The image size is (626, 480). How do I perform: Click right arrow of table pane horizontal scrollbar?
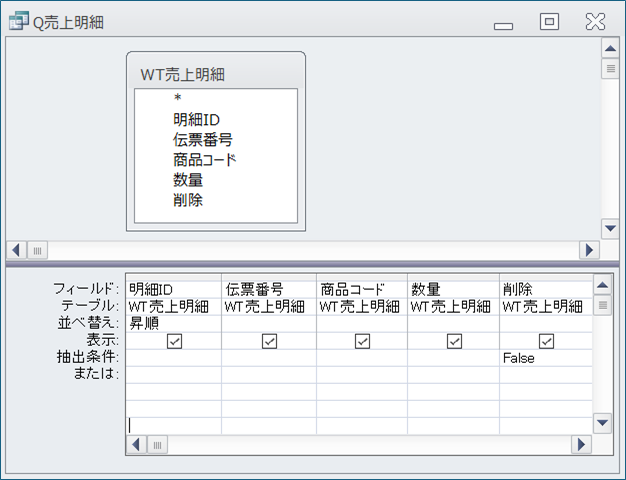[589, 250]
